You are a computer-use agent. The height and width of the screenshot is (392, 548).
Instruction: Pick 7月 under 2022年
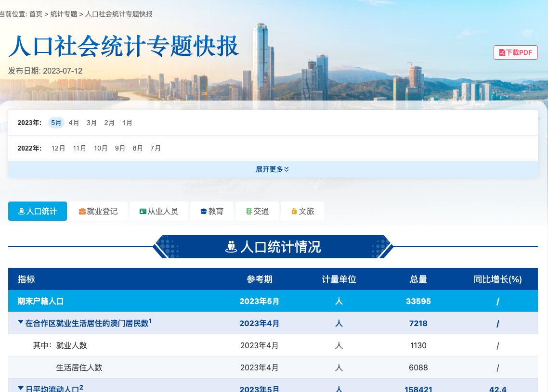156,148
